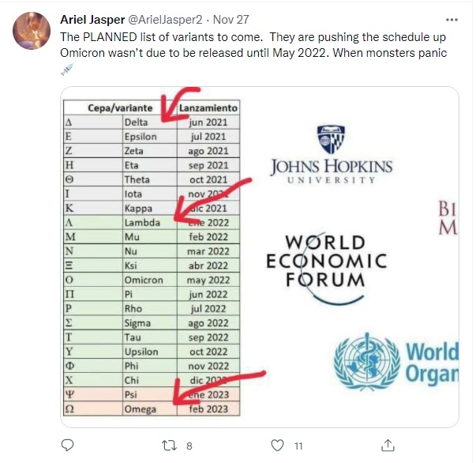The width and height of the screenshot is (476, 463).
Task: Open the tweet's more options menu
Action: (451, 18)
